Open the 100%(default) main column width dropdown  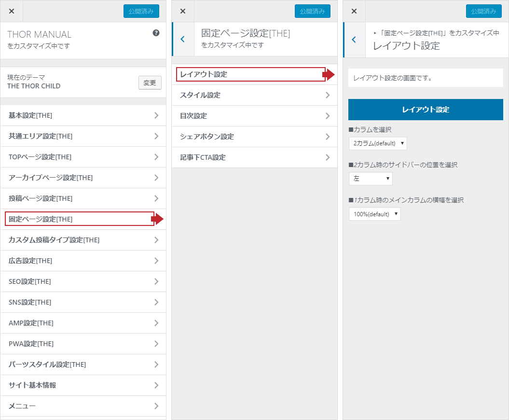tap(374, 214)
